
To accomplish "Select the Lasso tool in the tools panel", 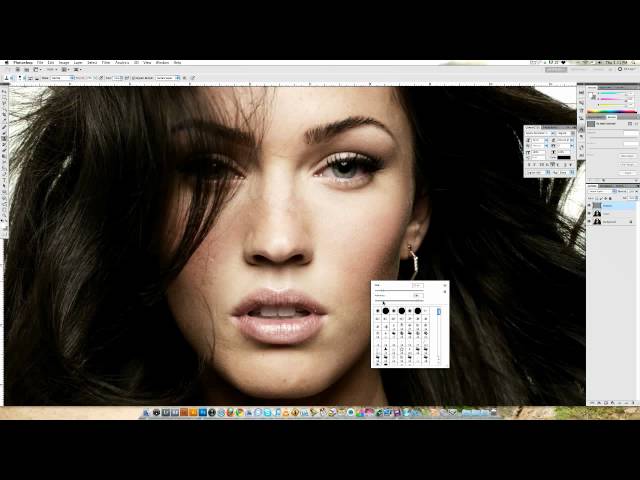I will (4, 102).
